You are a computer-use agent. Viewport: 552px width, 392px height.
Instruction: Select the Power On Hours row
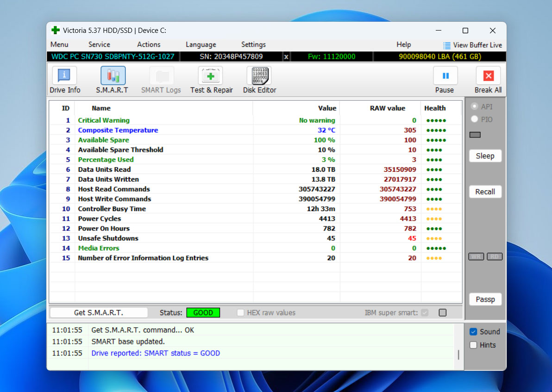(256, 229)
